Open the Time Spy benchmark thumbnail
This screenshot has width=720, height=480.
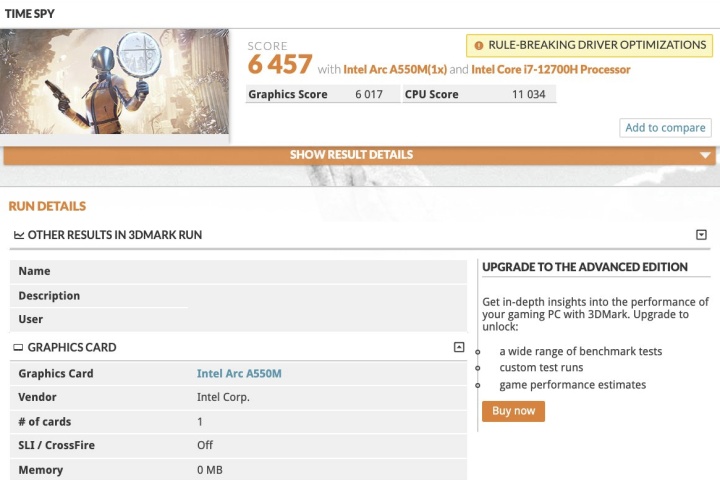pyautogui.click(x=115, y=82)
